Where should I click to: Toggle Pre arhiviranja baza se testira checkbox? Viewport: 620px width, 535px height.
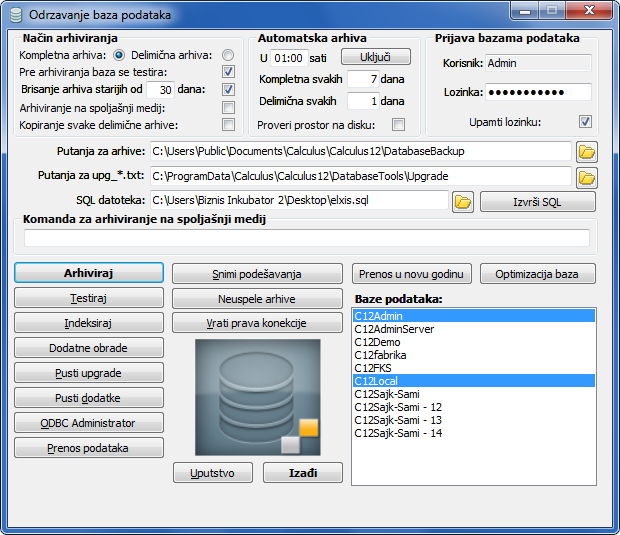[228, 72]
